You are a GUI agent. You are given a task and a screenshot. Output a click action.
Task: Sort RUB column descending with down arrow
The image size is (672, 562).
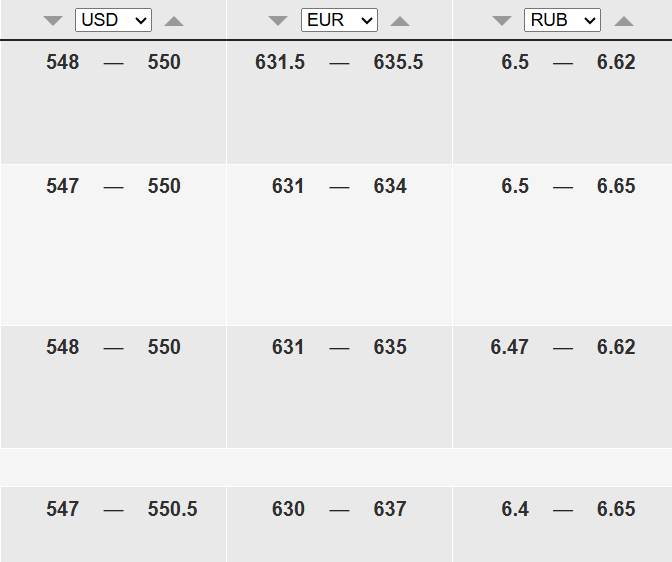coord(502,21)
